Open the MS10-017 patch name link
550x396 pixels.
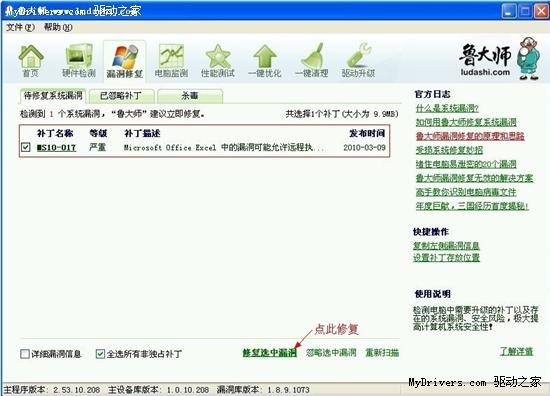click(56, 147)
